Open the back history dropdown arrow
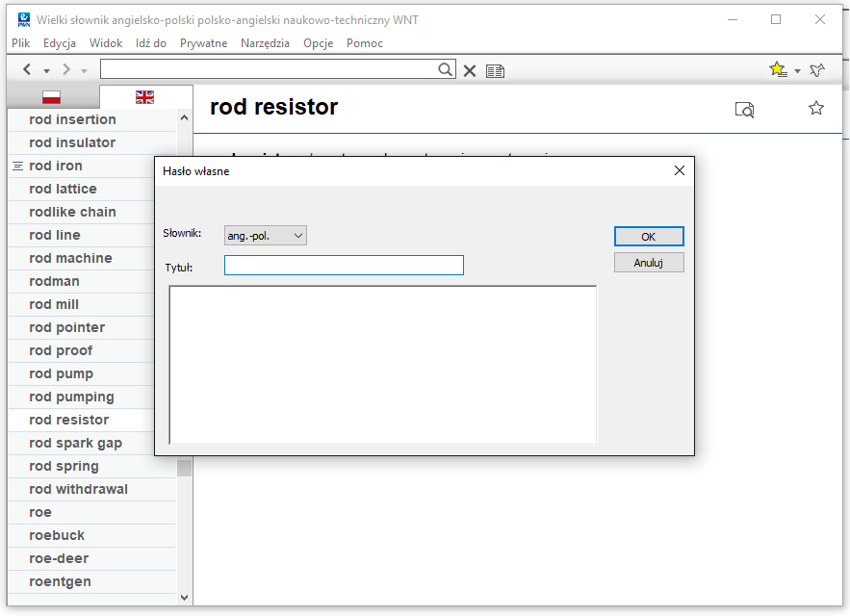This screenshot has width=850, height=616. (x=46, y=71)
